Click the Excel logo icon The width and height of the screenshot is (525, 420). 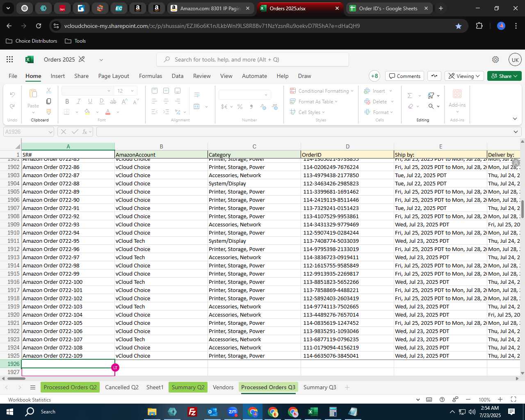[x=30, y=59]
